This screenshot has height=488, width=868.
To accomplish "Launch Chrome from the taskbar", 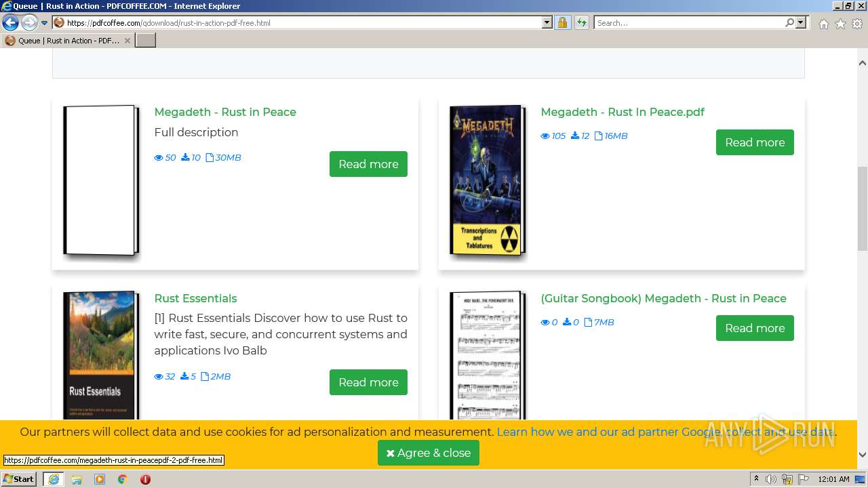I will click(123, 479).
